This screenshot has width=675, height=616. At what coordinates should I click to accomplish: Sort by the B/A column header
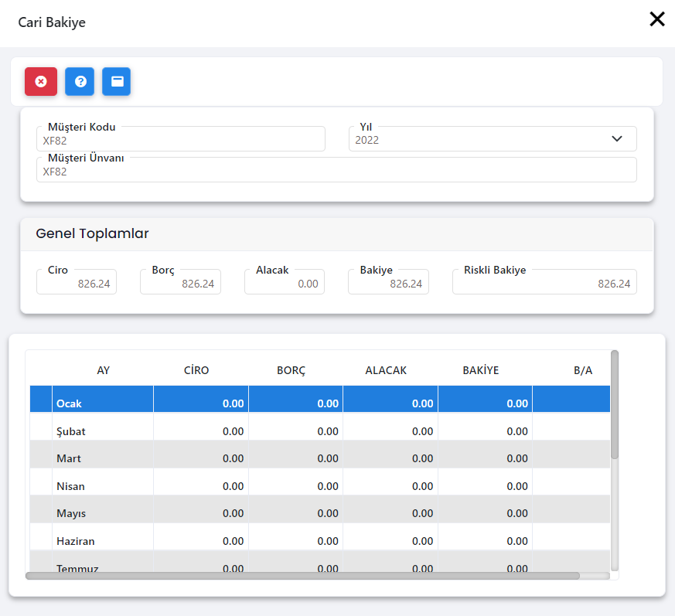[x=583, y=370]
